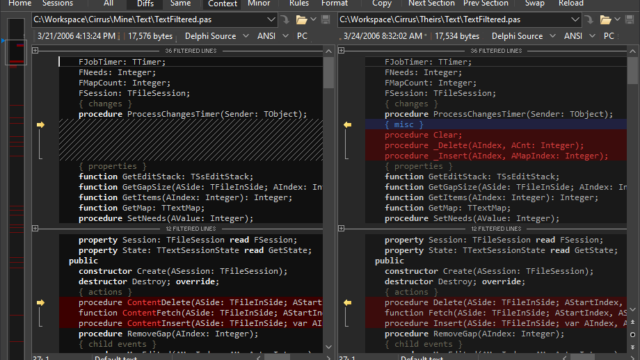Screen dimensions: 640x360
Task: Open file with right folder icon
Action: pyautogui.click(x=605, y=20)
